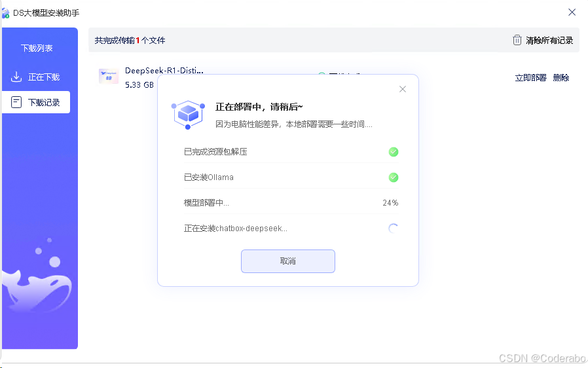Click the green checkmark for 已完成资源包解压
588x368 pixels.
tap(394, 152)
